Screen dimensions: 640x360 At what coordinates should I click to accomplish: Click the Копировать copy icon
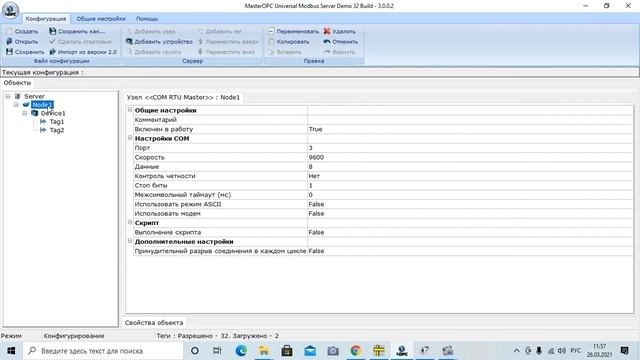(x=271, y=42)
